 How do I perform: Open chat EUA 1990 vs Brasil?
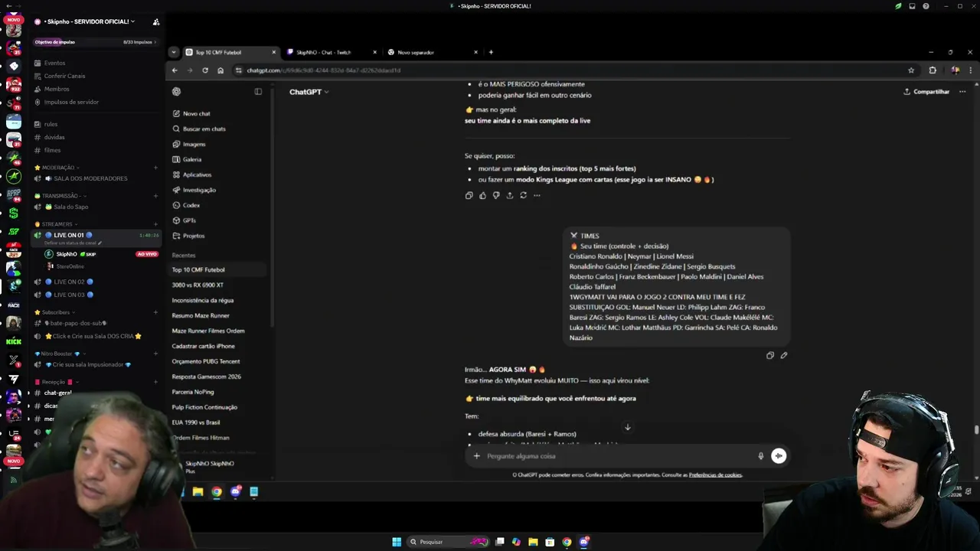[196, 422]
